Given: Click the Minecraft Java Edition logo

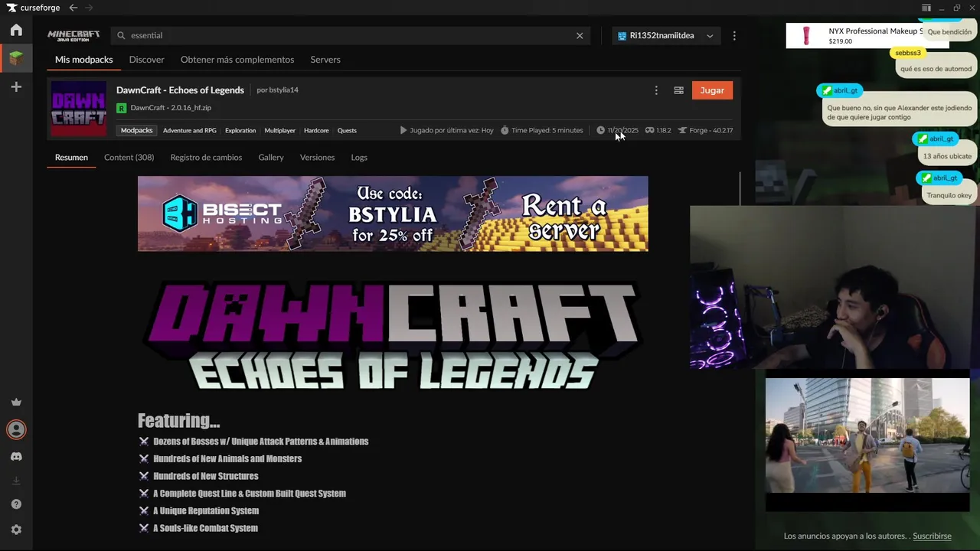Looking at the screenshot, I should [x=73, y=35].
